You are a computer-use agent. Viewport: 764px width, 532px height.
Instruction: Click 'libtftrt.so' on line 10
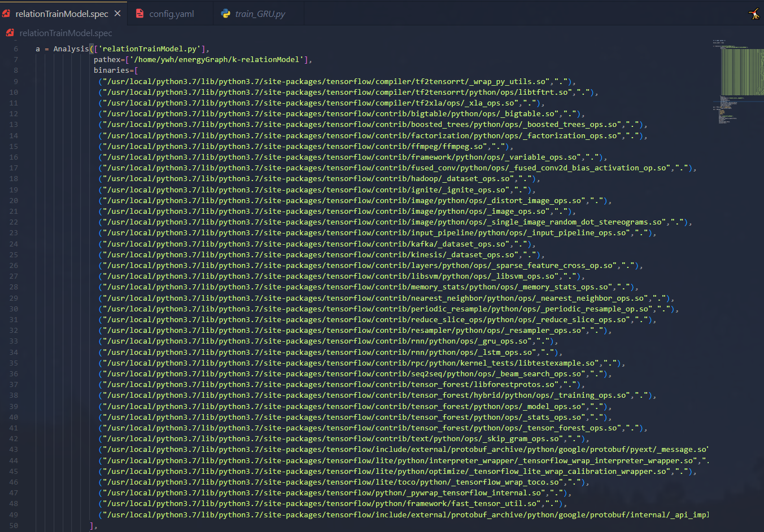pos(544,92)
